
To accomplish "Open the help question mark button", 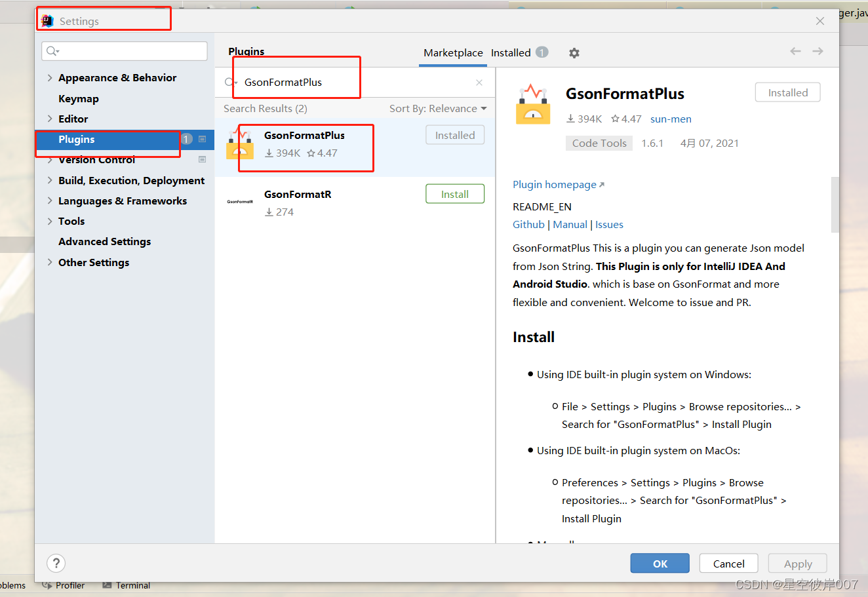I will point(56,563).
